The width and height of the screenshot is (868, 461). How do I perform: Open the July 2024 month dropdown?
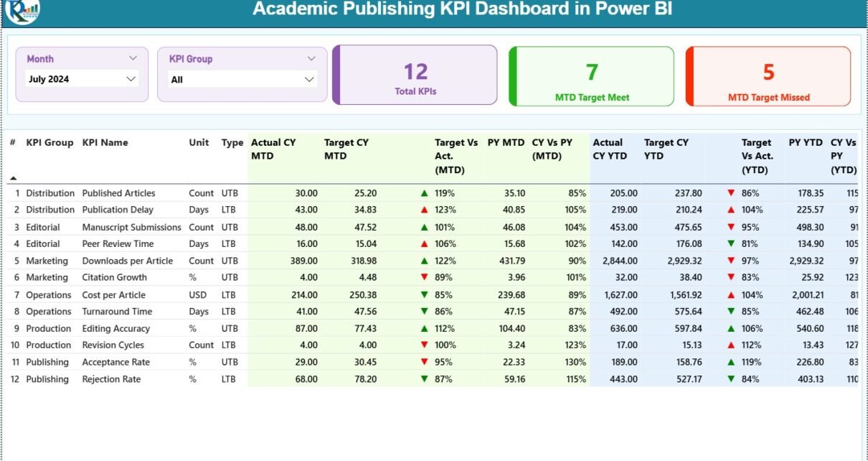[x=131, y=79]
